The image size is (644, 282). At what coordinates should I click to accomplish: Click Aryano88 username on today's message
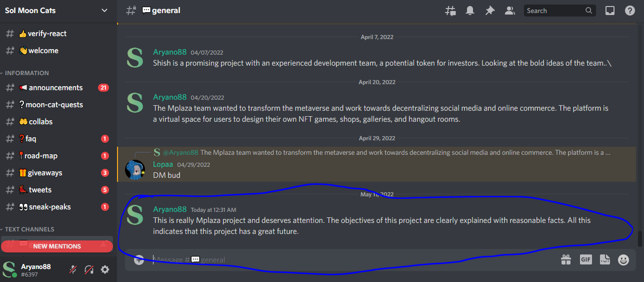170,209
